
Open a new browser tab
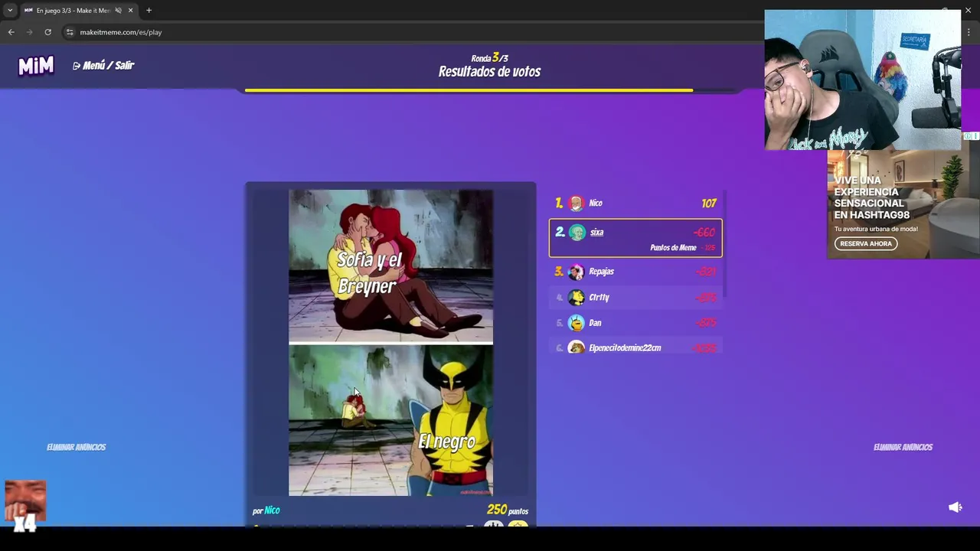click(149, 10)
